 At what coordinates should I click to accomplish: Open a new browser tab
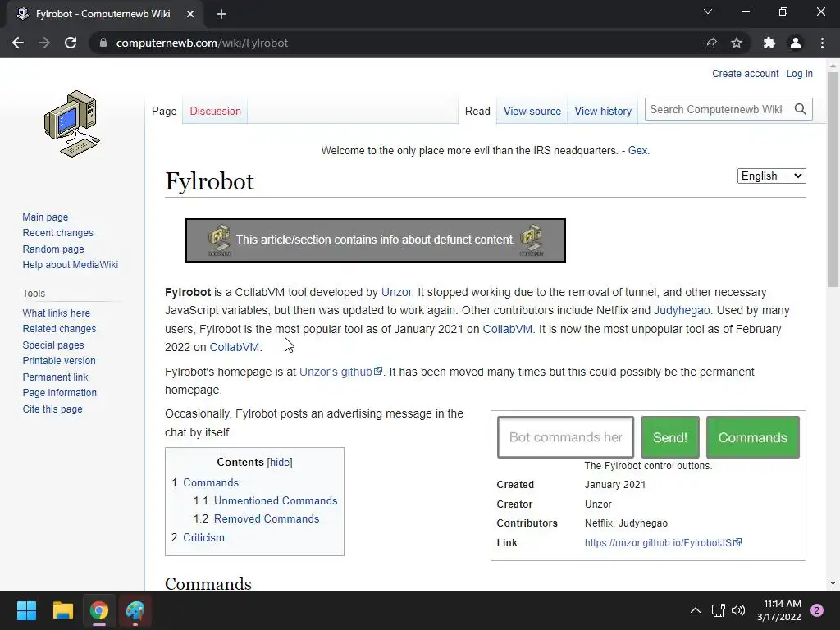click(221, 14)
